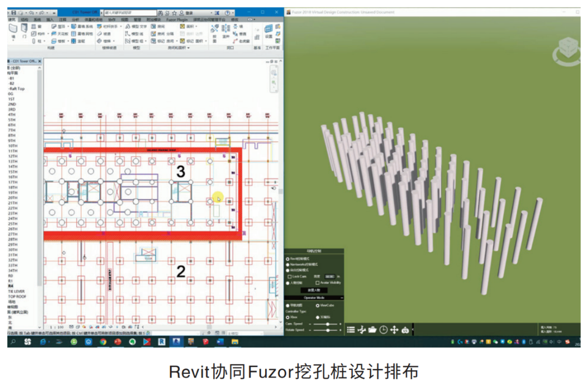Click the Window (窗) tool icon
The width and height of the screenshot is (588, 389).
point(33,26)
